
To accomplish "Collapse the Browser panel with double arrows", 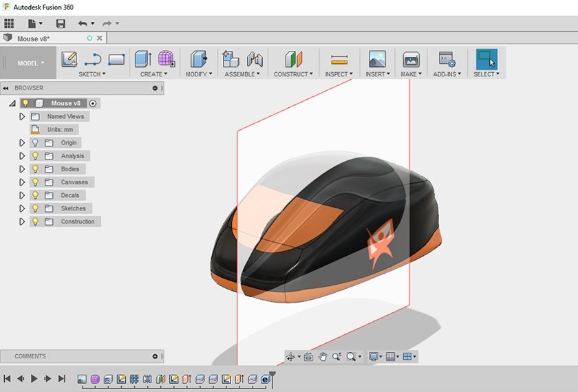I will tap(6, 88).
